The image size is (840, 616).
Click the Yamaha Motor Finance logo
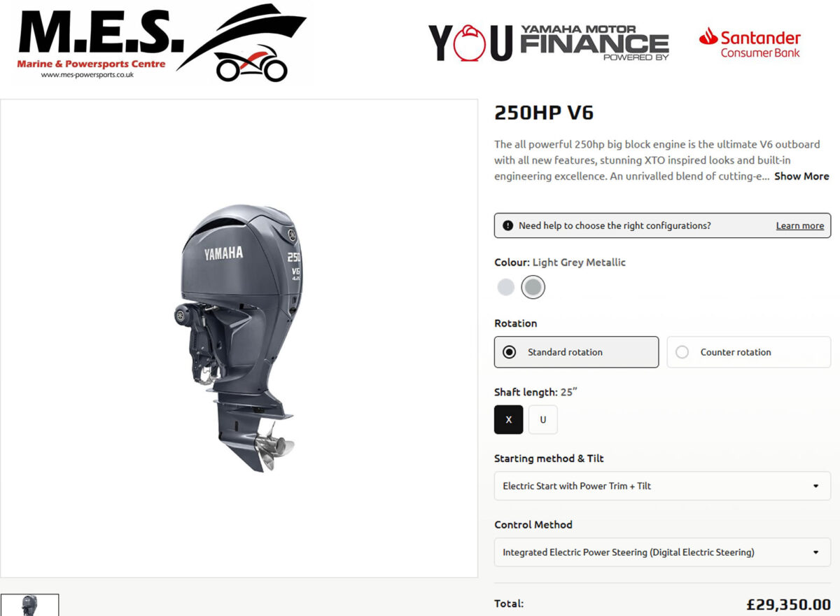tap(548, 43)
